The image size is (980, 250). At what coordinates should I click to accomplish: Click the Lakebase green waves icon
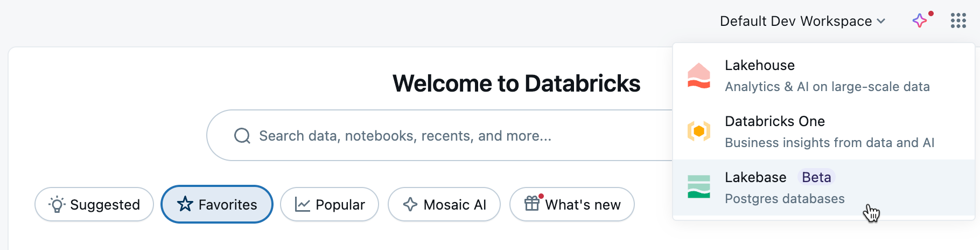click(x=699, y=187)
